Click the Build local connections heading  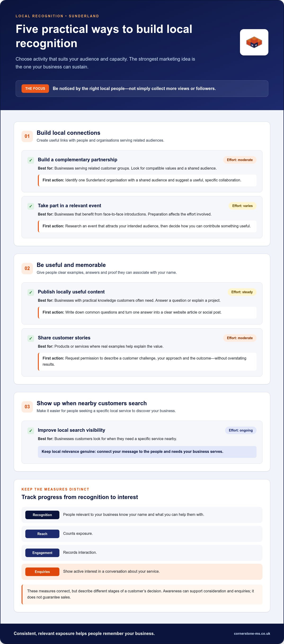click(x=68, y=133)
